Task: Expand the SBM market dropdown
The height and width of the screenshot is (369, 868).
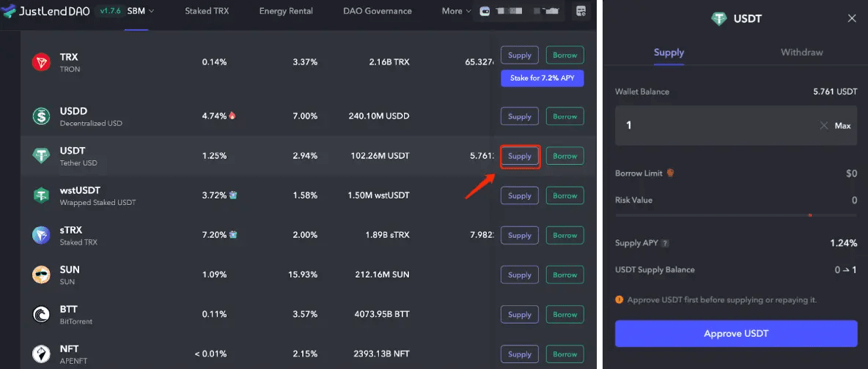Action: click(x=141, y=11)
